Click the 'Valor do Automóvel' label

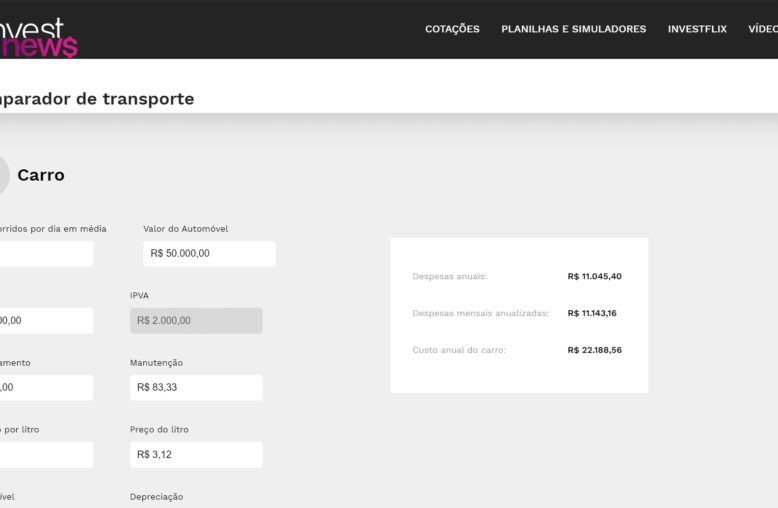(x=186, y=229)
